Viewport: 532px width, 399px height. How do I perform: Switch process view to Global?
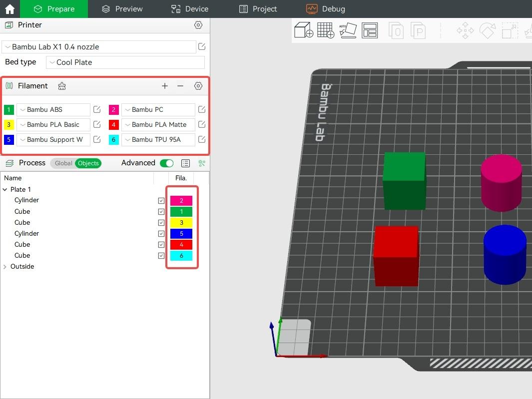click(x=63, y=163)
